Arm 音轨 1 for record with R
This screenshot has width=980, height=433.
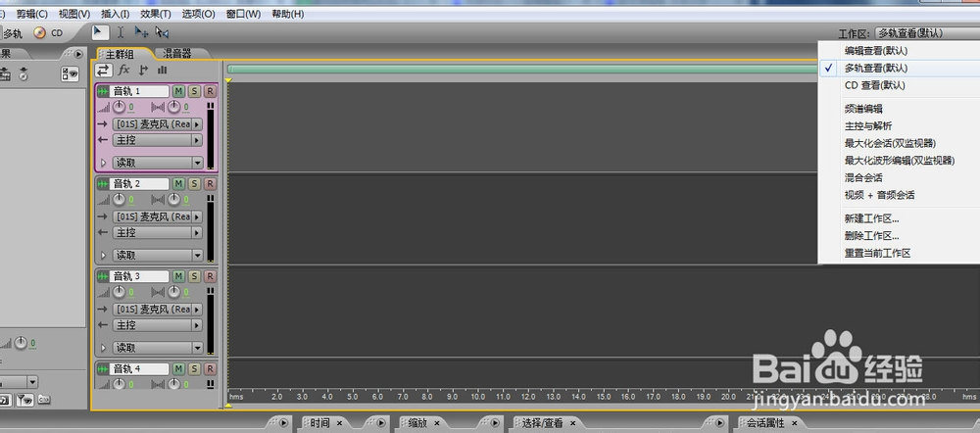(210, 91)
